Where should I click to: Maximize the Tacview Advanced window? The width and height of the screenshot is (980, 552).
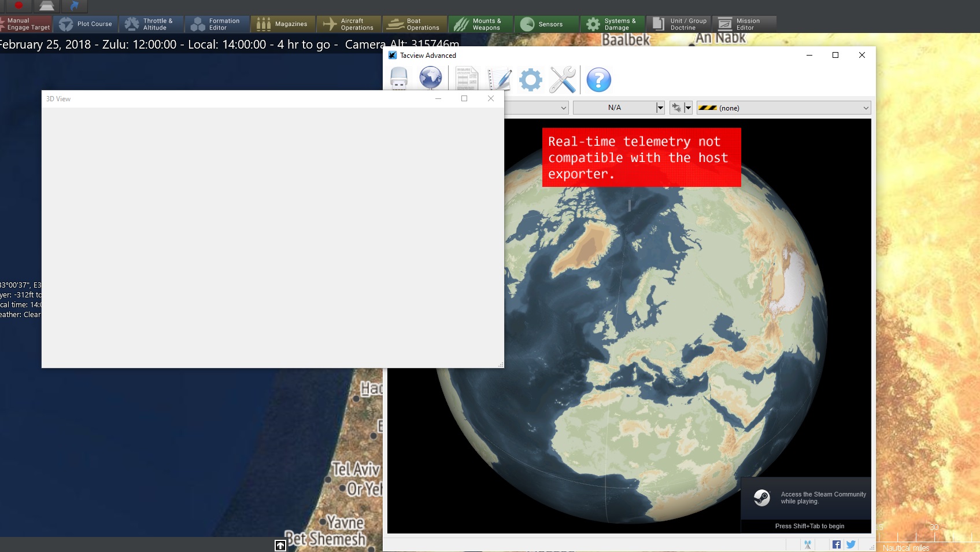point(835,56)
